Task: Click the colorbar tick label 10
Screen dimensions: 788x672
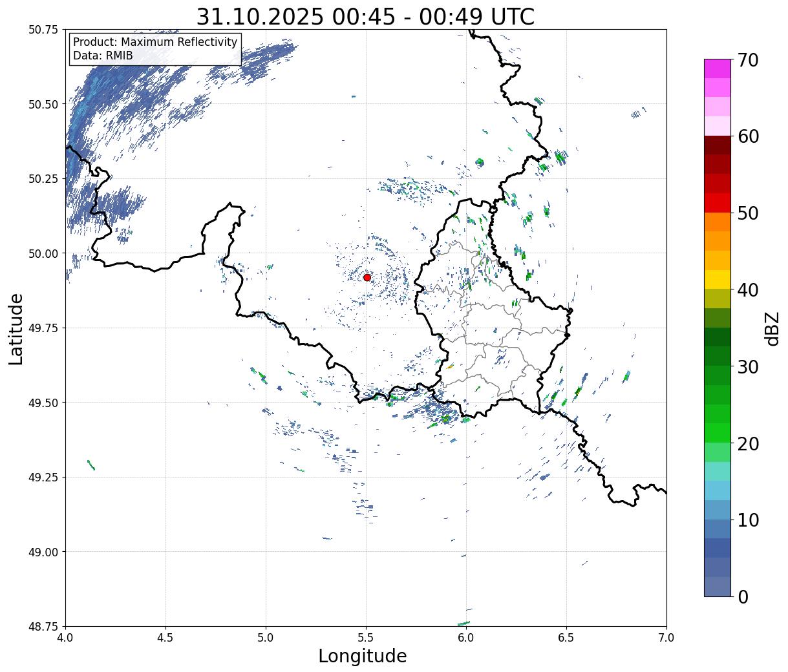Action: (x=747, y=520)
